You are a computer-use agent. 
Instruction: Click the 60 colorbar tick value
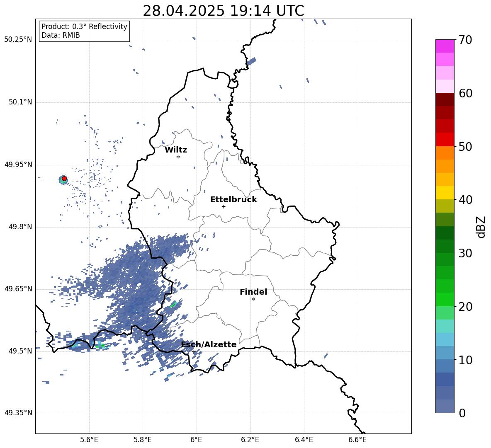pyautogui.click(x=465, y=93)
